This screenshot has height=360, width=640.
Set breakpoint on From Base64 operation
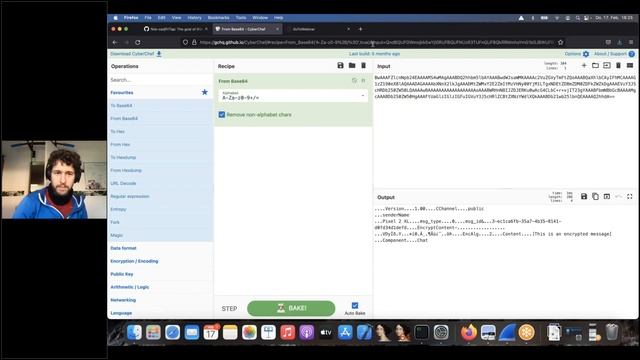pos(363,81)
